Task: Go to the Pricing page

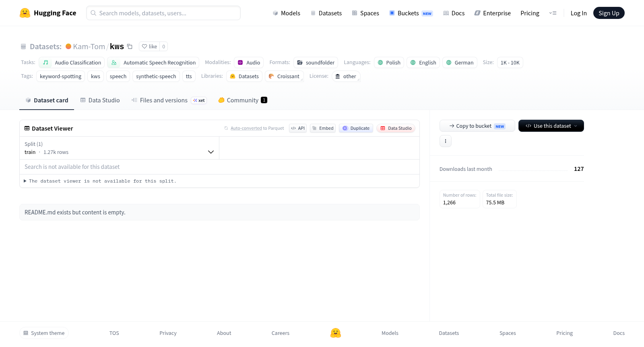Action: (x=530, y=13)
